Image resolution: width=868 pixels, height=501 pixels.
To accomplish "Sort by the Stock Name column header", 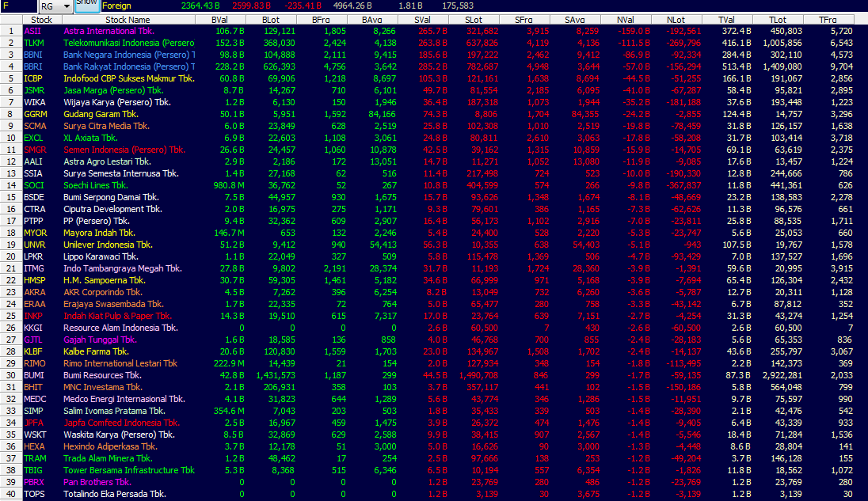I will coord(128,20).
